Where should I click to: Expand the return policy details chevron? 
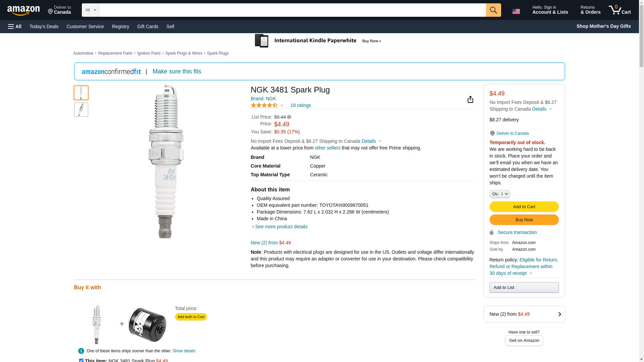tap(531, 273)
